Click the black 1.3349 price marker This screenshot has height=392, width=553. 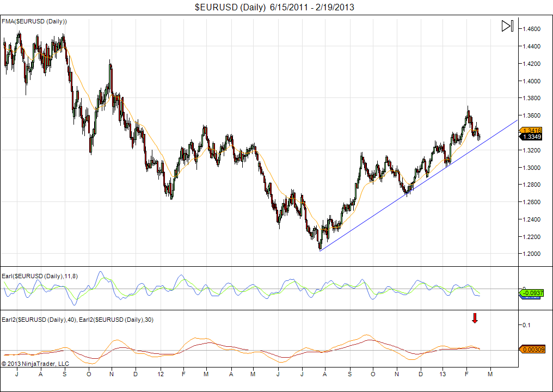[x=530, y=137]
